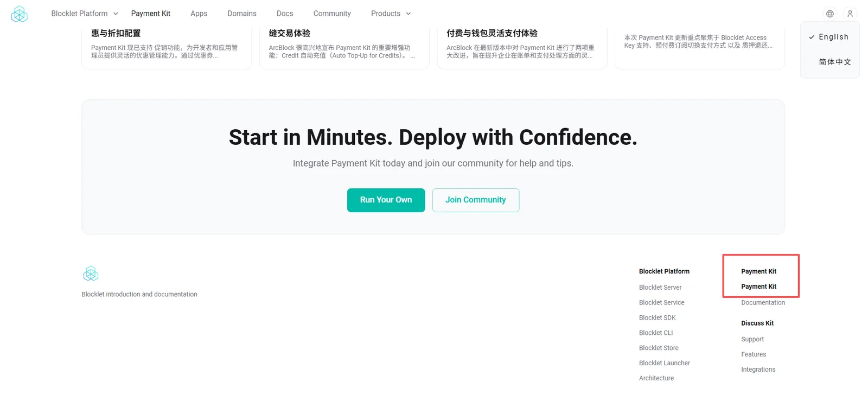Open the Documentation footer link
This screenshot has height=401, width=868.
[x=763, y=303]
